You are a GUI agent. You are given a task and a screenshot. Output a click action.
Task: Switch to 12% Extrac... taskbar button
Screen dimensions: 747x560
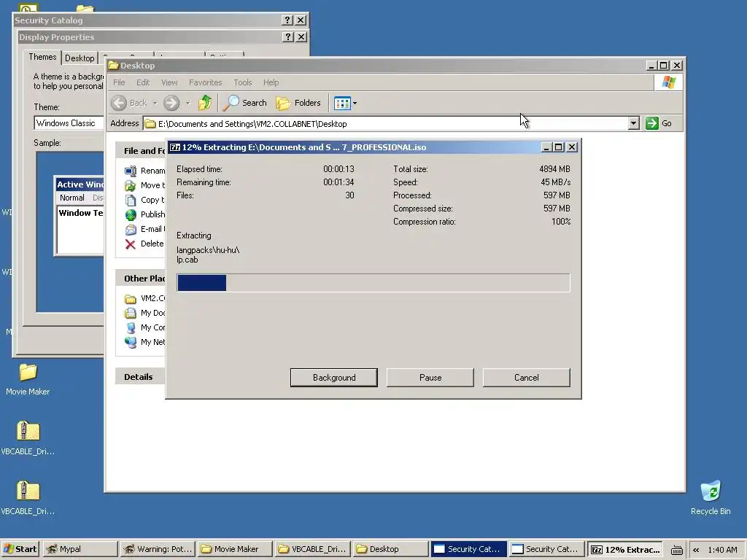point(626,549)
